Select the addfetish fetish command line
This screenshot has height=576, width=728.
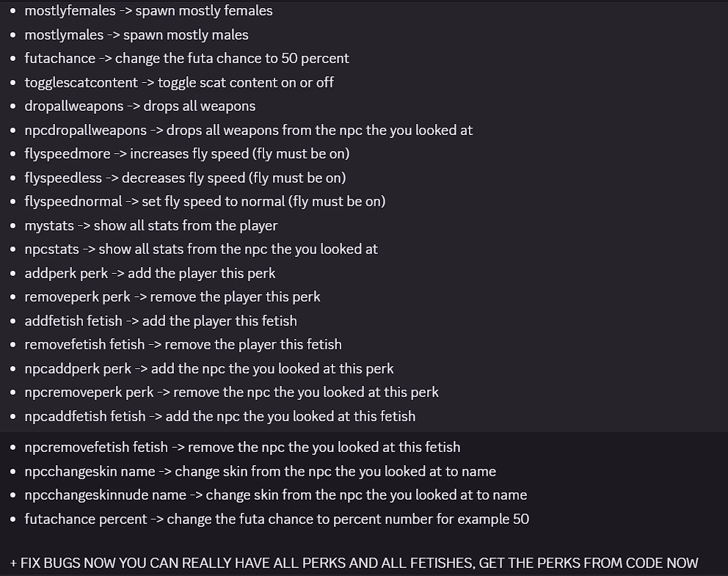pos(161,321)
